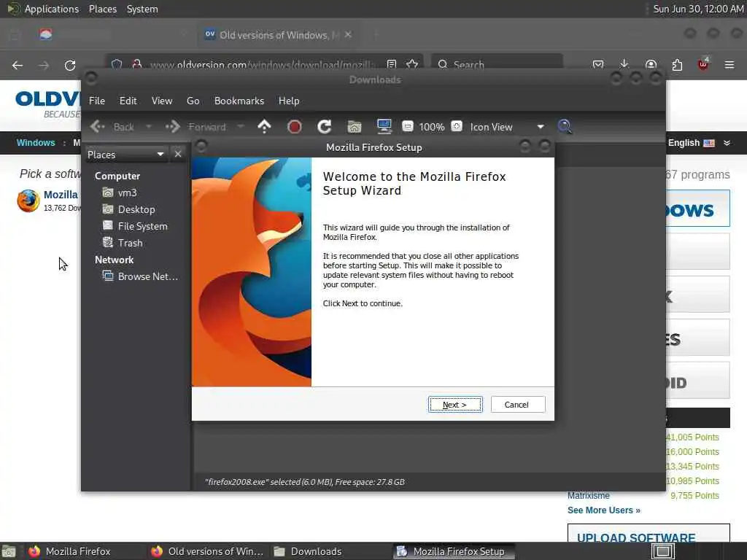The image size is (747, 560).
Task: Open file search in Downloads toolbar
Action: pos(565,127)
